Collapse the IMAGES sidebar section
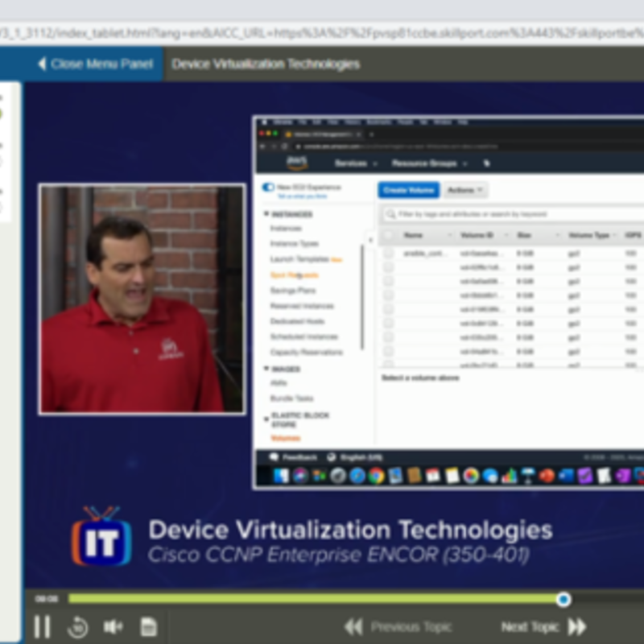Viewport: 644px width, 644px height. click(266, 369)
